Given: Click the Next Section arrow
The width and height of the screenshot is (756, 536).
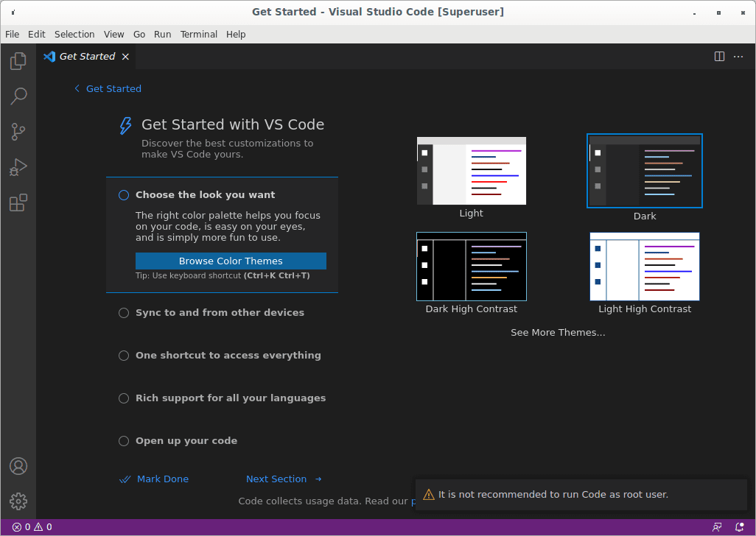Looking at the screenshot, I should (x=318, y=479).
